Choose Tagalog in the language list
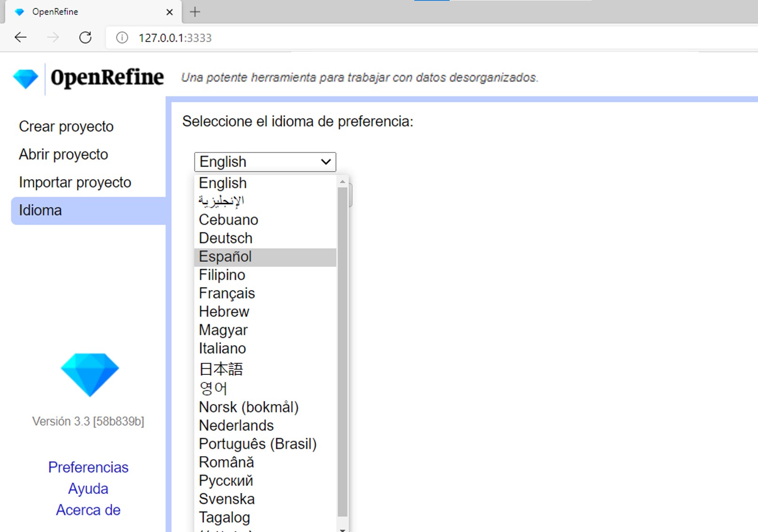The width and height of the screenshot is (758, 532). tap(266, 517)
